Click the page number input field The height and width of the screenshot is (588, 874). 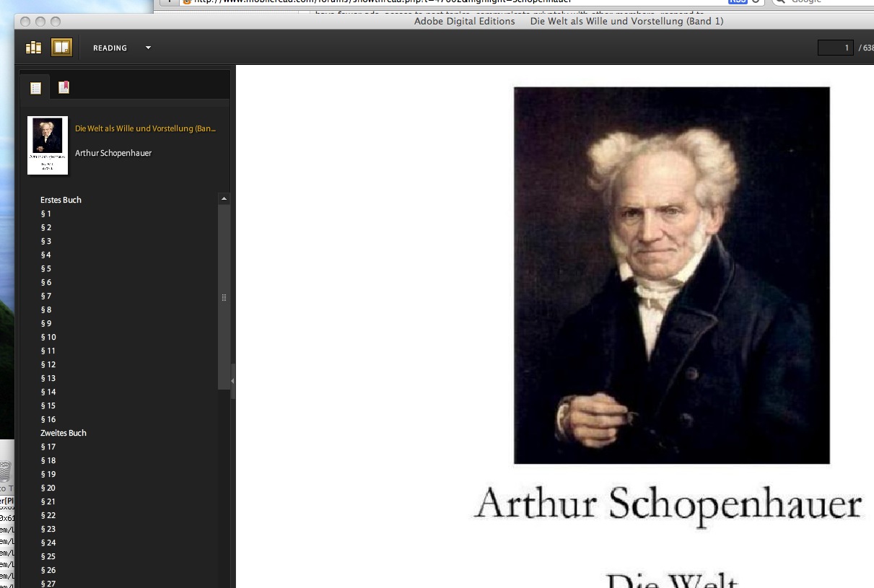(x=835, y=48)
